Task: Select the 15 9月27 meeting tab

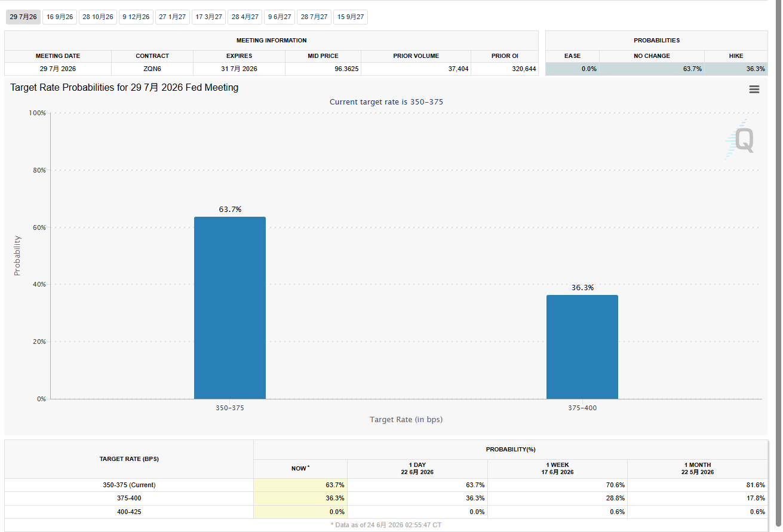Action: click(351, 17)
